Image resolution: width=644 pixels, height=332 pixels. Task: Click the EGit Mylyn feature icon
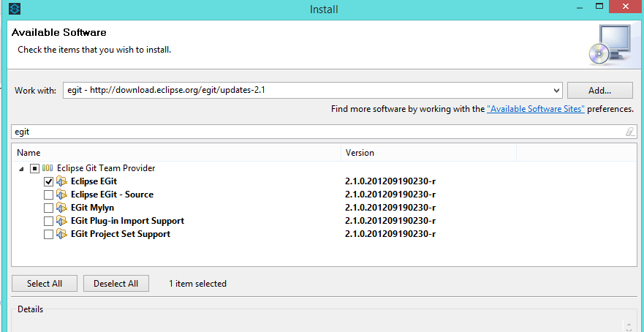[x=61, y=208]
